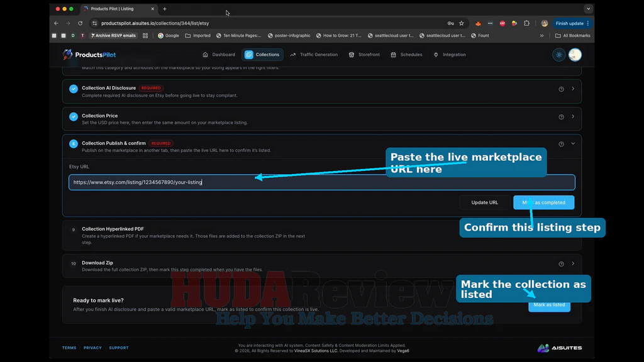Viewport: 644px width, 362px height.
Task: Click the Finish update button
Action: [x=572, y=23]
